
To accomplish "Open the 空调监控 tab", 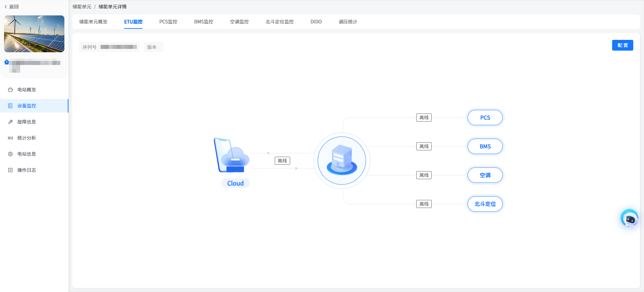I will pyautogui.click(x=239, y=22).
